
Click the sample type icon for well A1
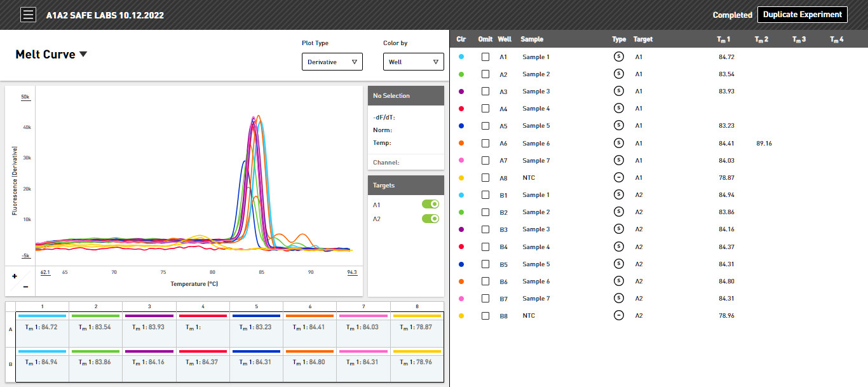click(x=619, y=57)
